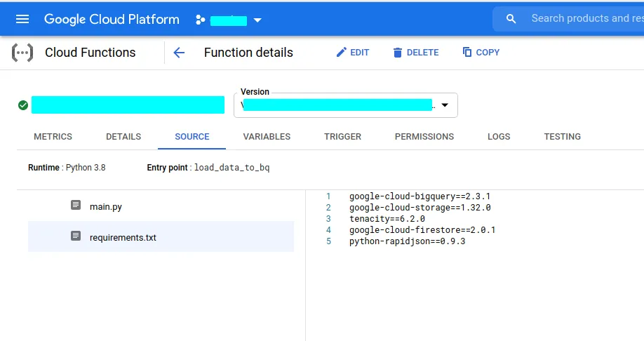Click the trash Delete icon
The width and height of the screenshot is (644, 341).
point(398,53)
